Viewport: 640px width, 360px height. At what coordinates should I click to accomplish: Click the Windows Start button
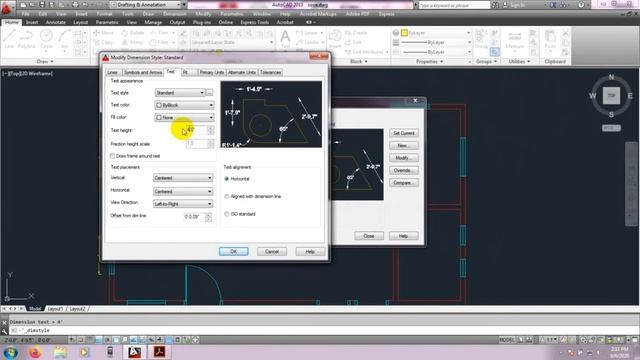(10, 352)
